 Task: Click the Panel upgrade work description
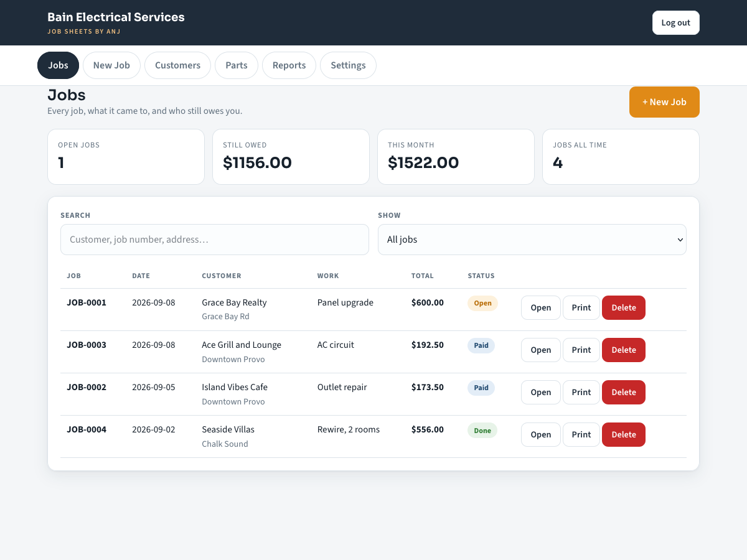click(x=345, y=302)
